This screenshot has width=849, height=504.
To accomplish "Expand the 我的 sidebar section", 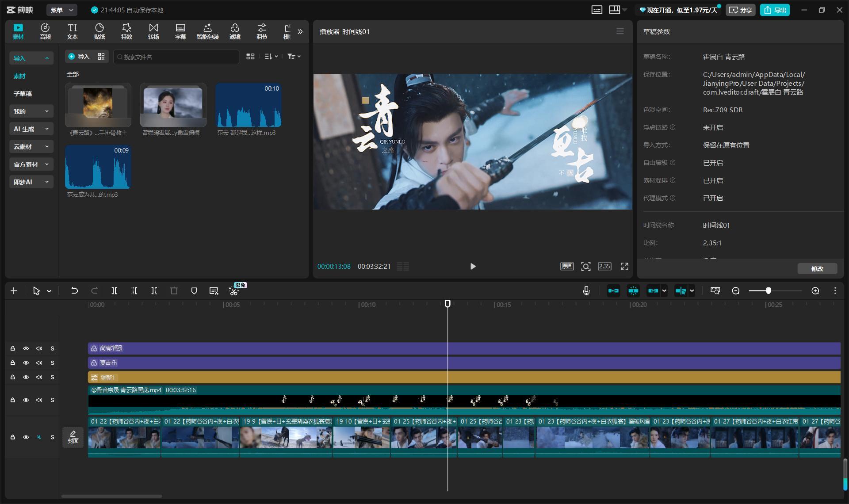I will [31, 111].
